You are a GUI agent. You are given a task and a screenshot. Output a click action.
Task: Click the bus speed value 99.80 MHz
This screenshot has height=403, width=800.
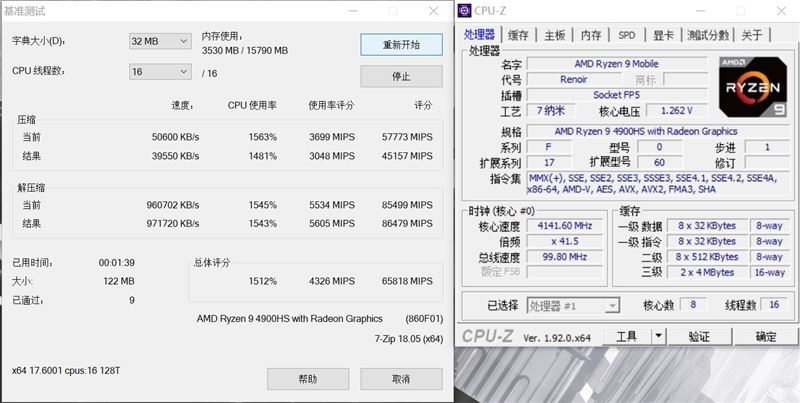click(x=564, y=257)
